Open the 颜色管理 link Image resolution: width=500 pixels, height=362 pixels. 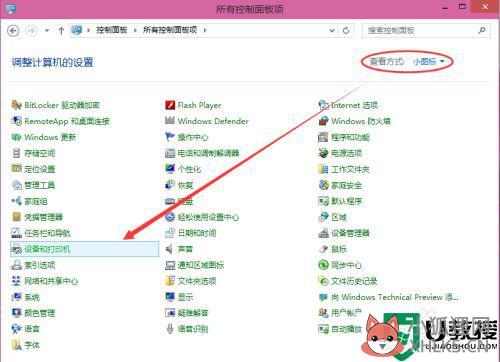click(x=40, y=313)
